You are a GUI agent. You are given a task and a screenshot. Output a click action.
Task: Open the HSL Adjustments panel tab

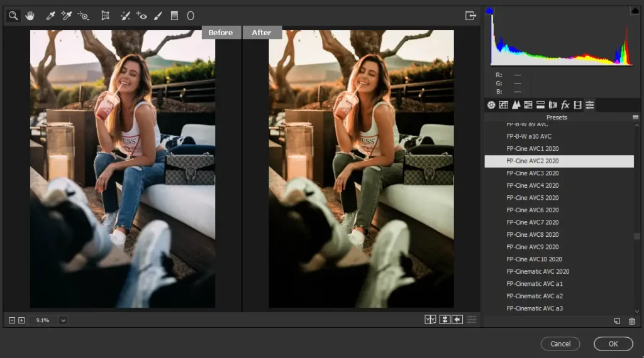click(528, 105)
